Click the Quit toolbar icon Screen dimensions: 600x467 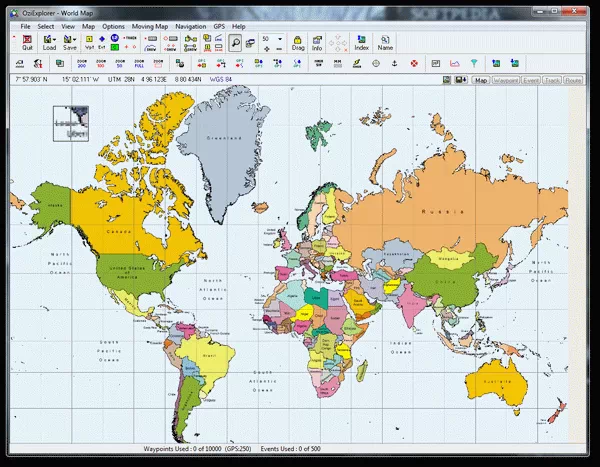point(27,42)
